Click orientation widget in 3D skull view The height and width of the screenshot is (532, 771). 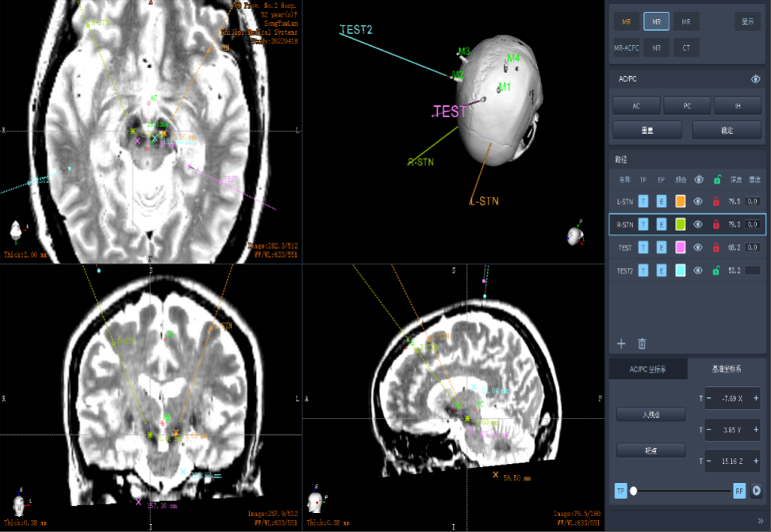point(575,235)
